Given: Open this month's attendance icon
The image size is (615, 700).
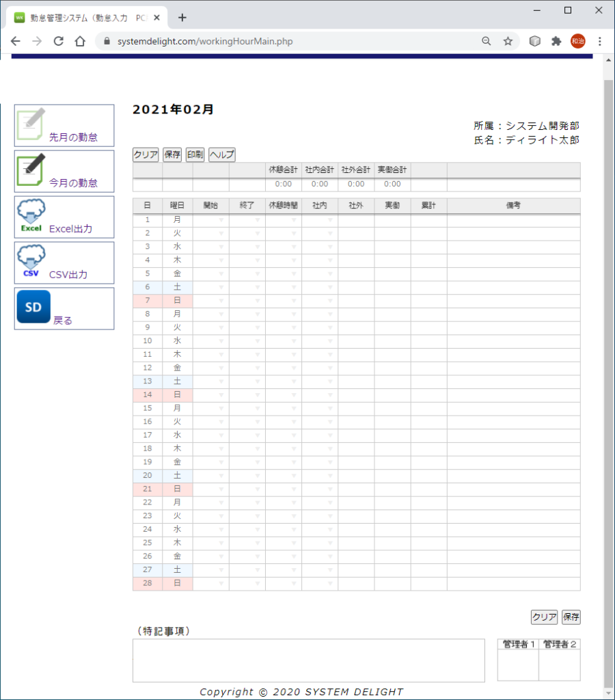Looking at the screenshot, I should click(31, 170).
